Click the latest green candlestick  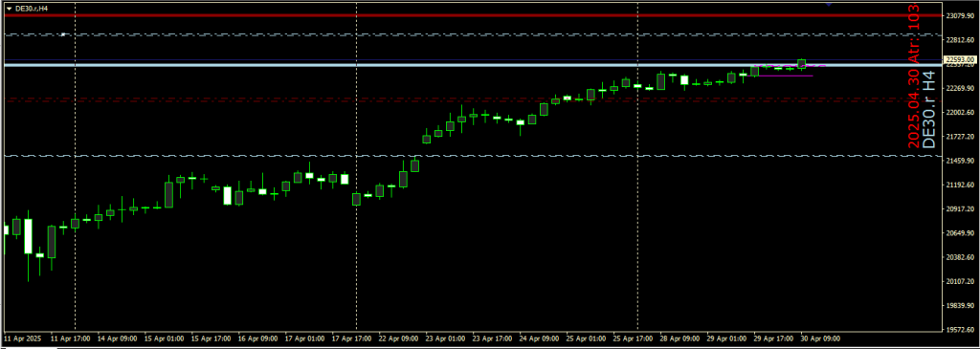point(802,64)
